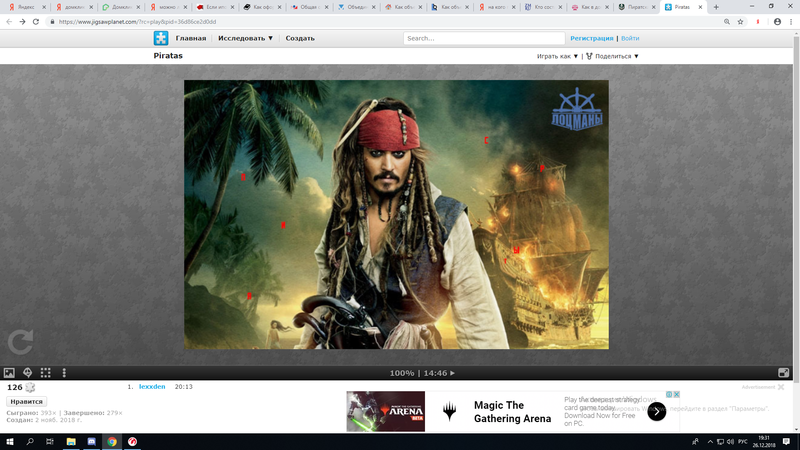Go back with the browser back arrow
The height and width of the screenshot is (450, 800).
(x=9, y=22)
